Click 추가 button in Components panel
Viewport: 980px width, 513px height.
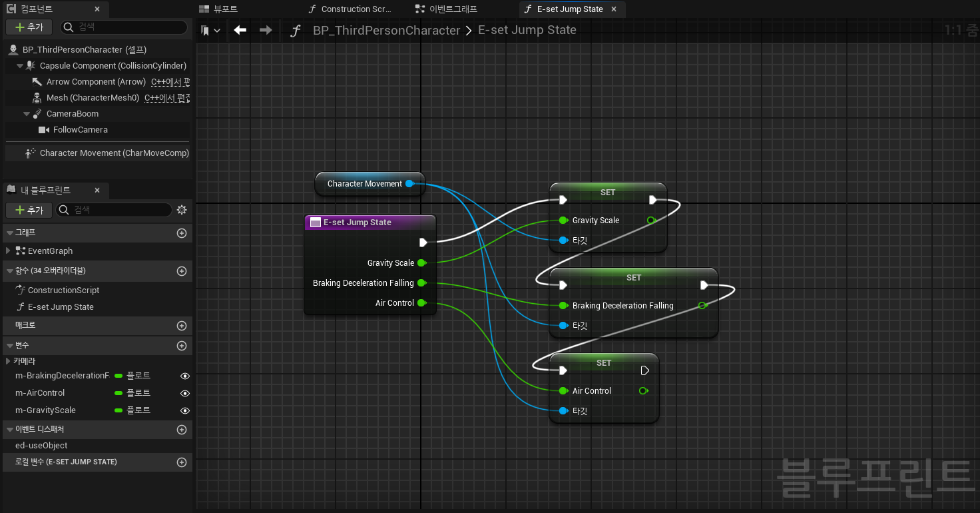(29, 27)
